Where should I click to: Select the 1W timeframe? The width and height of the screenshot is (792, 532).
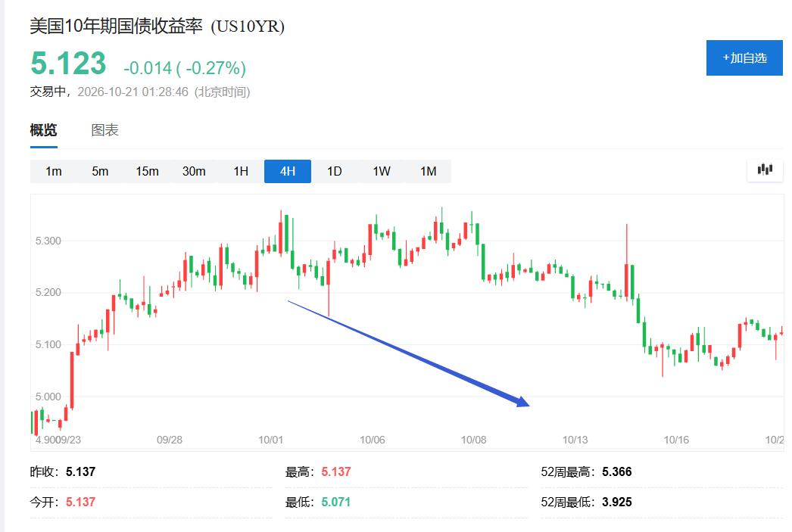pyautogui.click(x=382, y=172)
